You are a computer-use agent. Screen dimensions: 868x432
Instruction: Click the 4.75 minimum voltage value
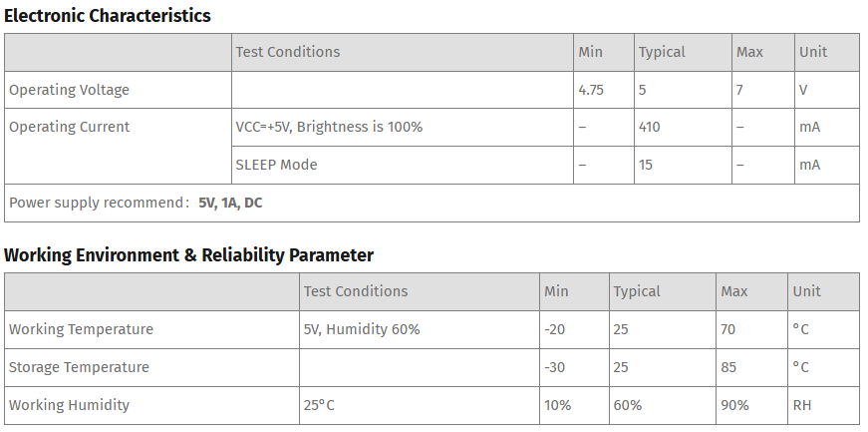coord(591,90)
